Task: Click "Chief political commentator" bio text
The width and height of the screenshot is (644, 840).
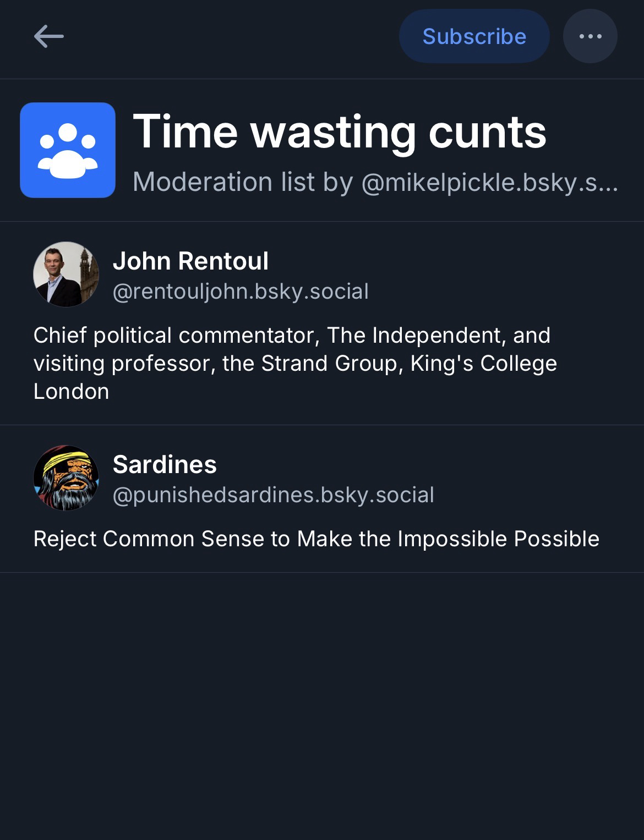Action: click(176, 335)
